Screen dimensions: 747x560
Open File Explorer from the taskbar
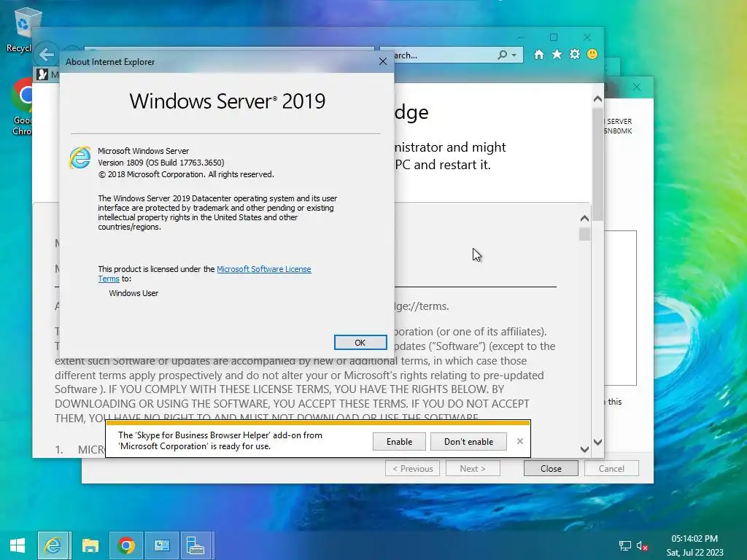90,545
